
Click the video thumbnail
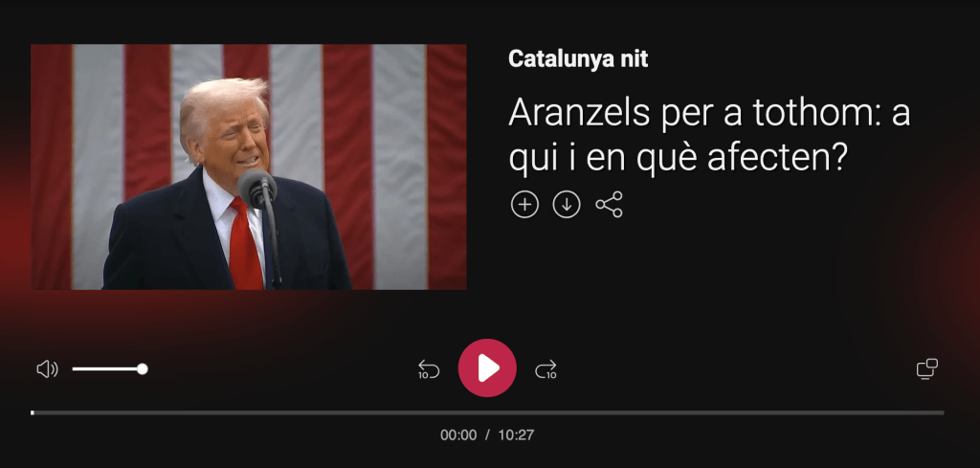point(248,167)
